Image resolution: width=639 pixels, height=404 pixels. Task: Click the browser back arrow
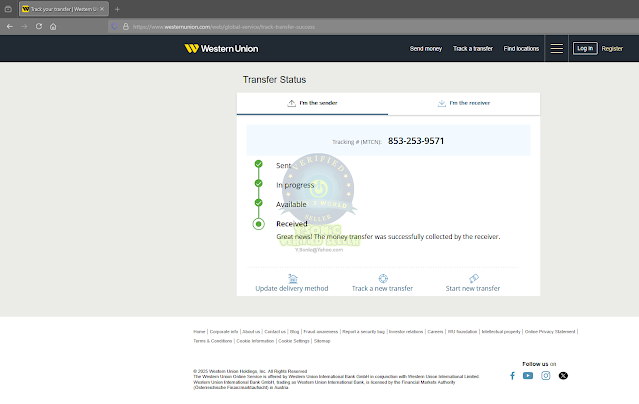click(10, 26)
